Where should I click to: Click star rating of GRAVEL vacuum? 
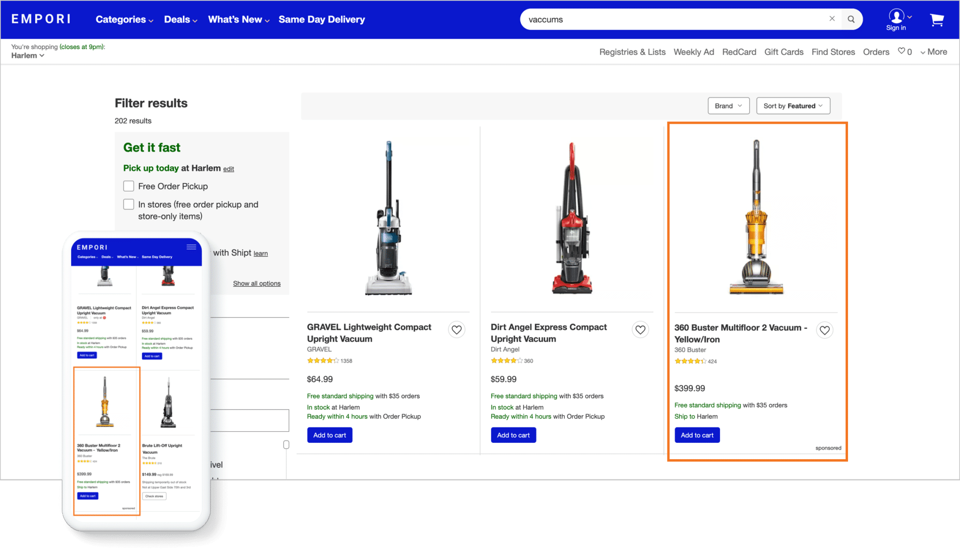pyautogui.click(x=323, y=361)
